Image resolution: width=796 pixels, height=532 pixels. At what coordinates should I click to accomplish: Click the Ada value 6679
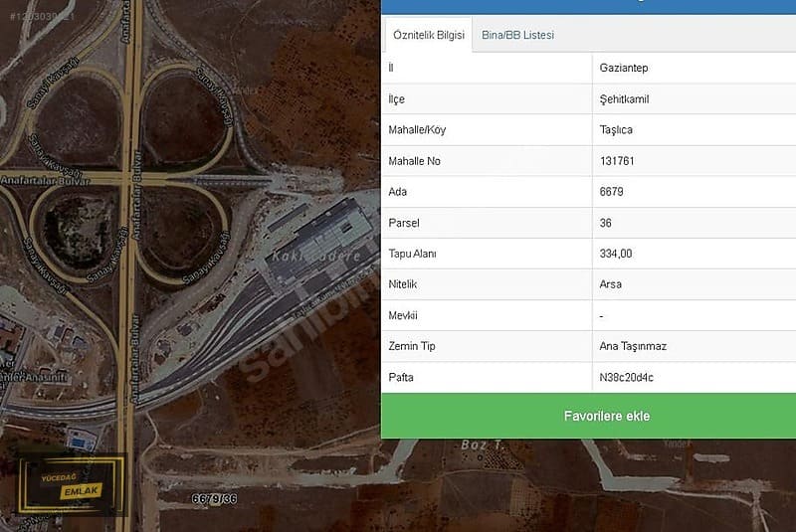point(612,192)
